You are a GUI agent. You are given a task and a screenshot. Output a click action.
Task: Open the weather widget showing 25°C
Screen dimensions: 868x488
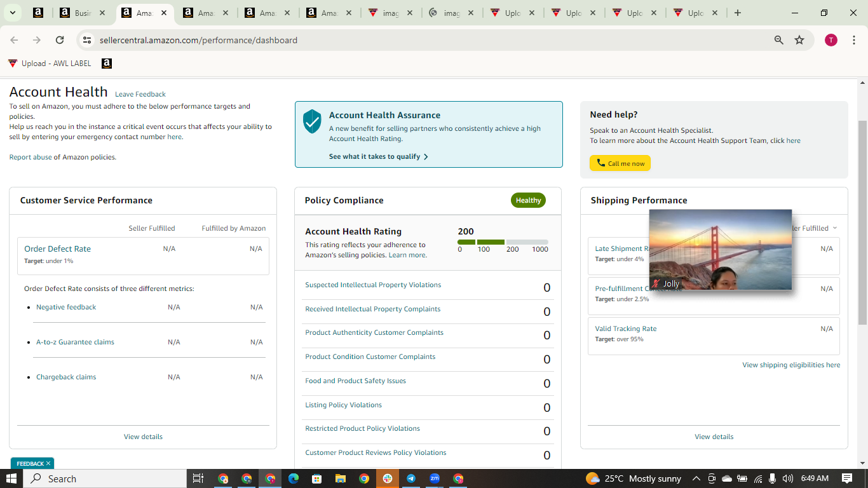[634, 478]
